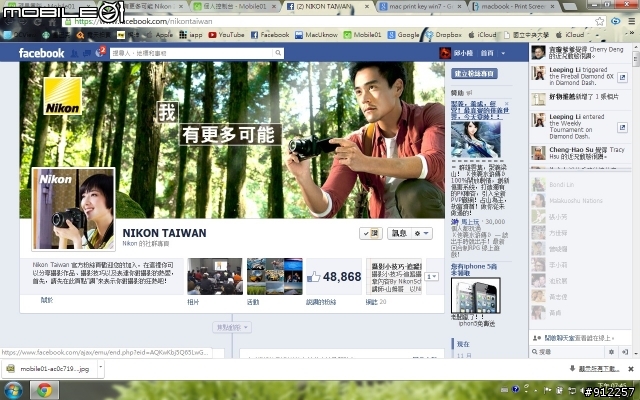
Task: Click the Nikon yellow logo on cover
Action: 62,96
